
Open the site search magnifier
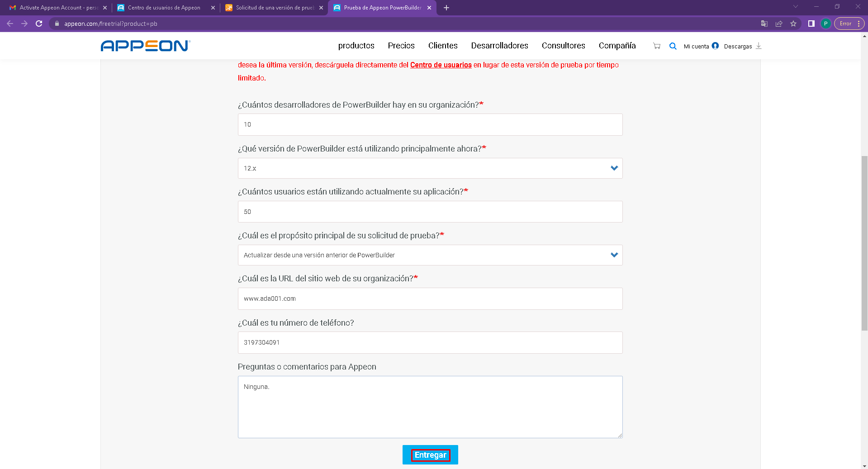click(x=673, y=46)
